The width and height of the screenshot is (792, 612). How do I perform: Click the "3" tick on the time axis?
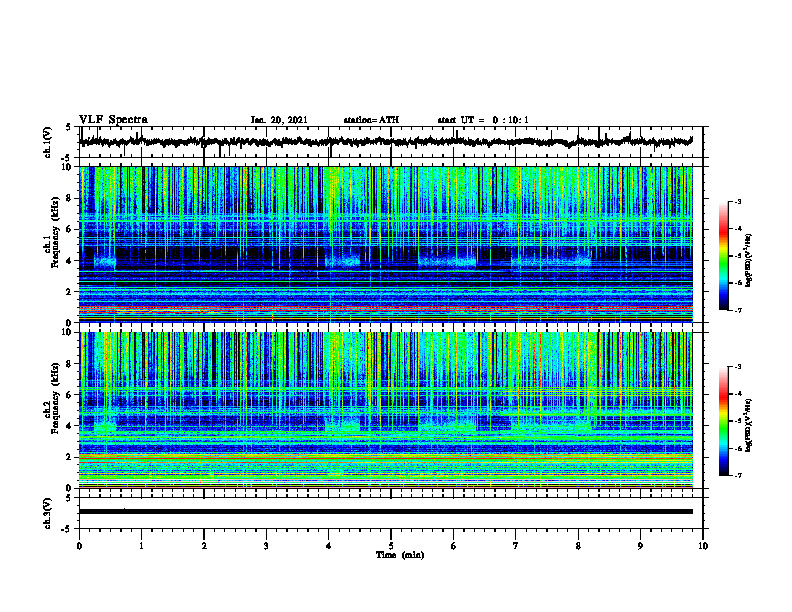[266, 546]
